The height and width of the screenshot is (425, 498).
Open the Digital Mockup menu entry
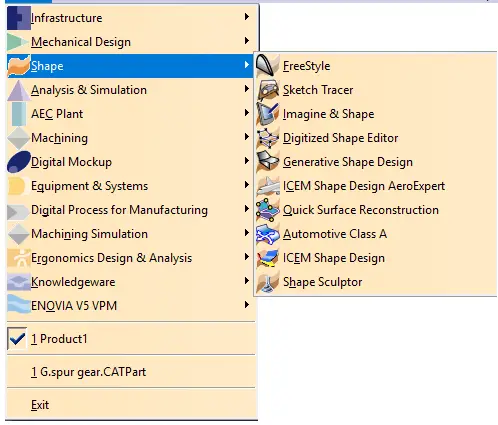[x=131, y=162]
